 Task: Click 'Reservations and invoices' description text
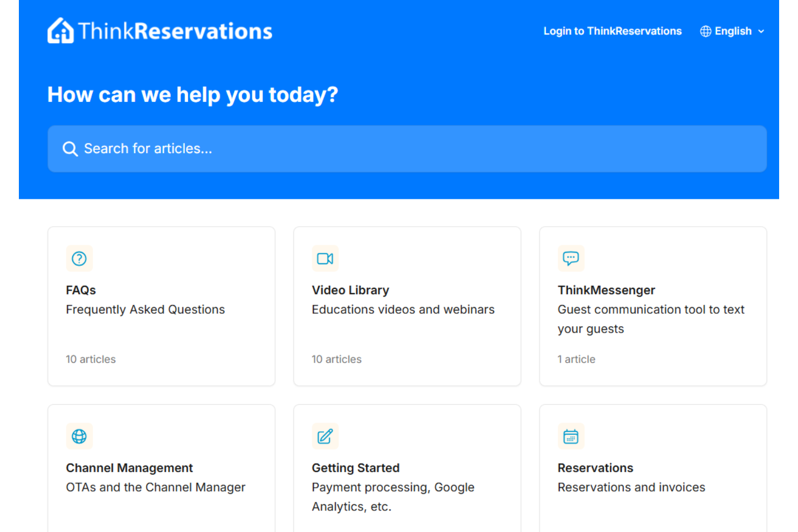(631, 487)
